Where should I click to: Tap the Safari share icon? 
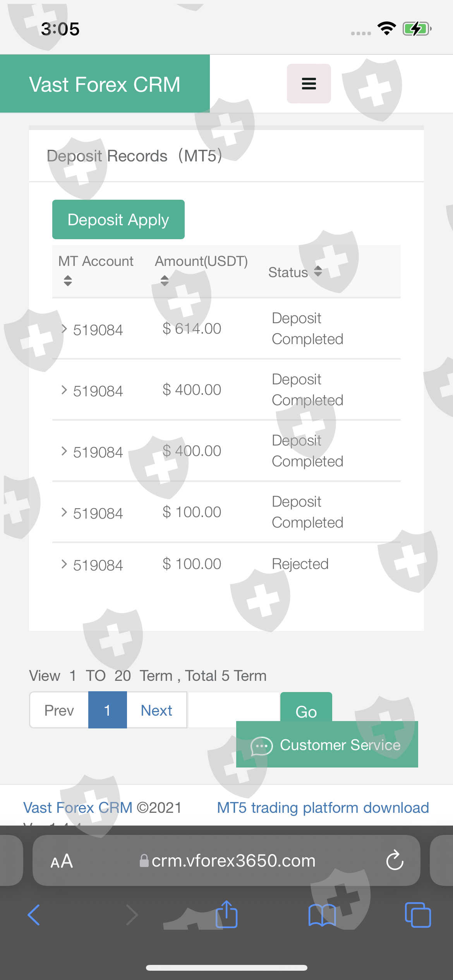tap(226, 914)
